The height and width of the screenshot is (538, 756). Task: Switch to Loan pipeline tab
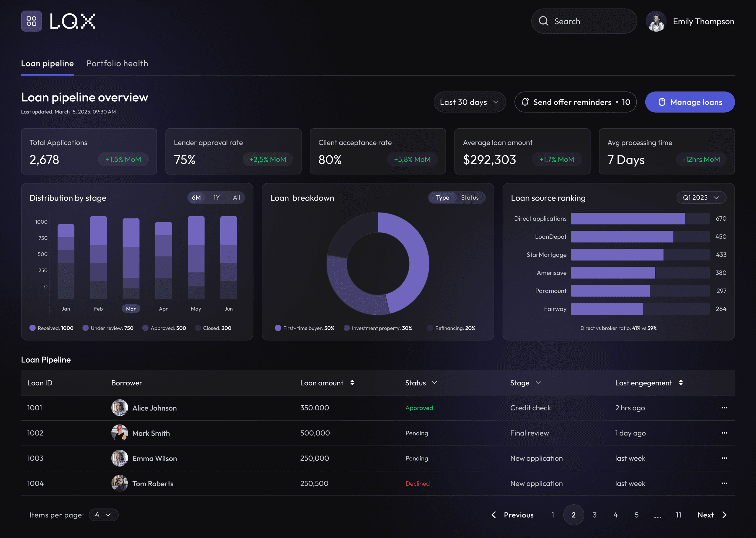[x=47, y=63]
